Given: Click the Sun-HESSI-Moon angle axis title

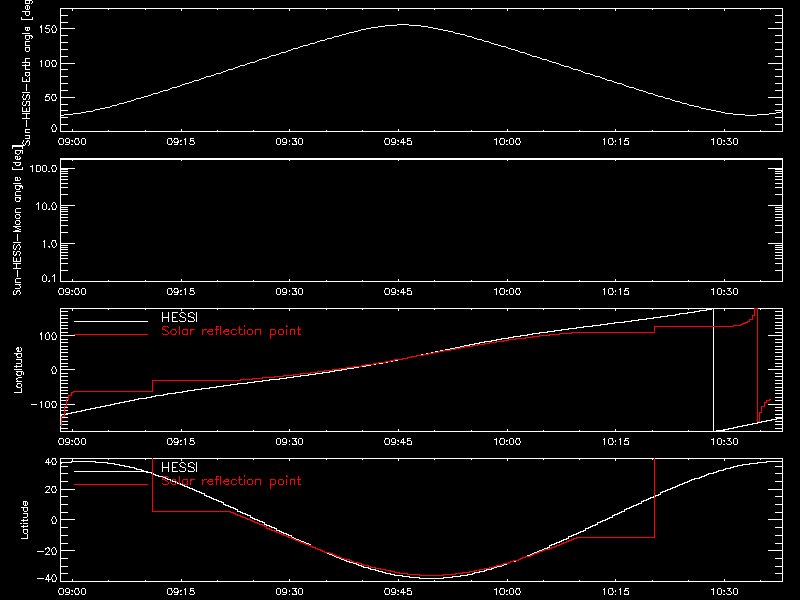Looking at the screenshot, I should pos(17,220).
